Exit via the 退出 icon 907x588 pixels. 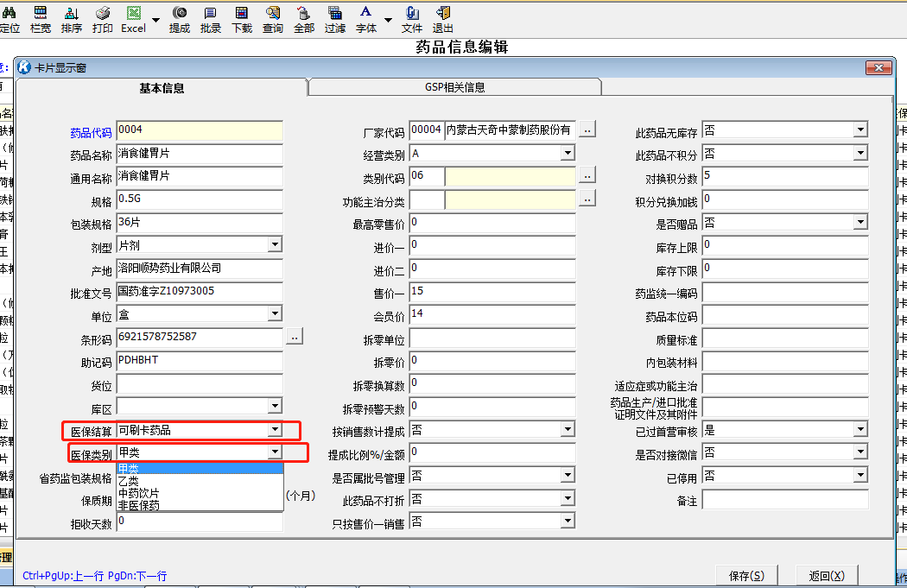(442, 17)
